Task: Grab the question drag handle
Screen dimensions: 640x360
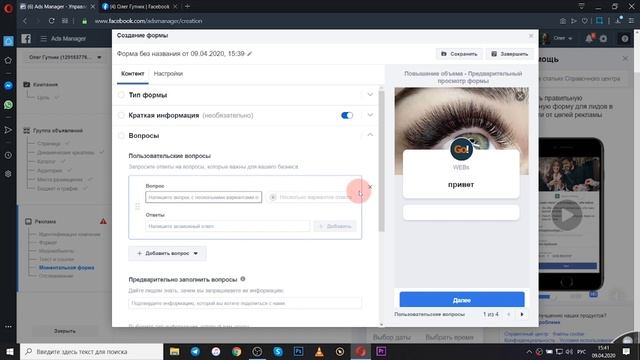Action: 138,207
